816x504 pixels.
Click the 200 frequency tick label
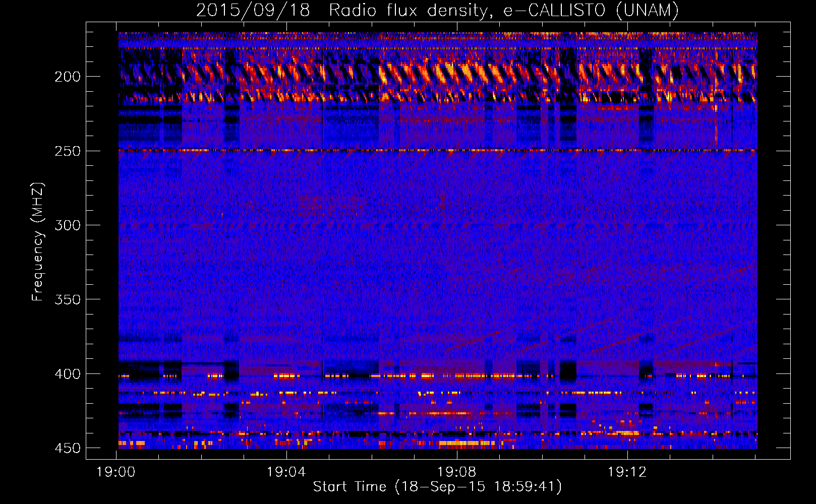pos(67,77)
